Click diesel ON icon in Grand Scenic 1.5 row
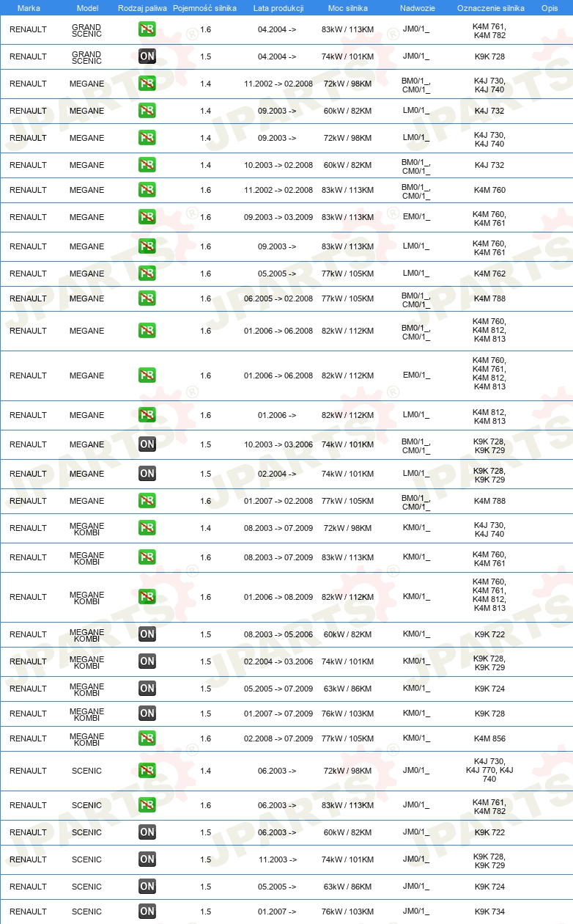 tap(147, 56)
